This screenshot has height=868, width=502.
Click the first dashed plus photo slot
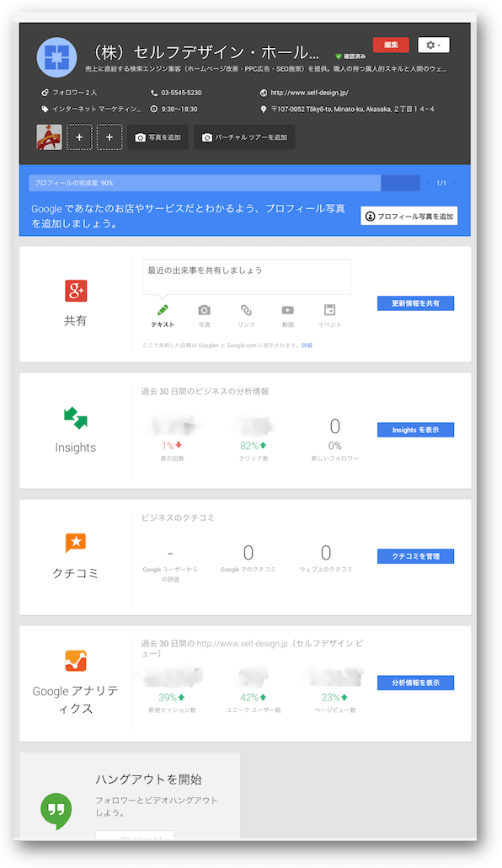click(x=79, y=137)
